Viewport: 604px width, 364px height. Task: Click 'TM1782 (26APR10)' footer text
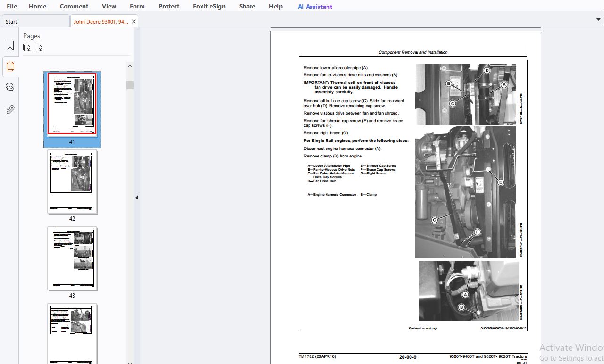[x=317, y=356]
